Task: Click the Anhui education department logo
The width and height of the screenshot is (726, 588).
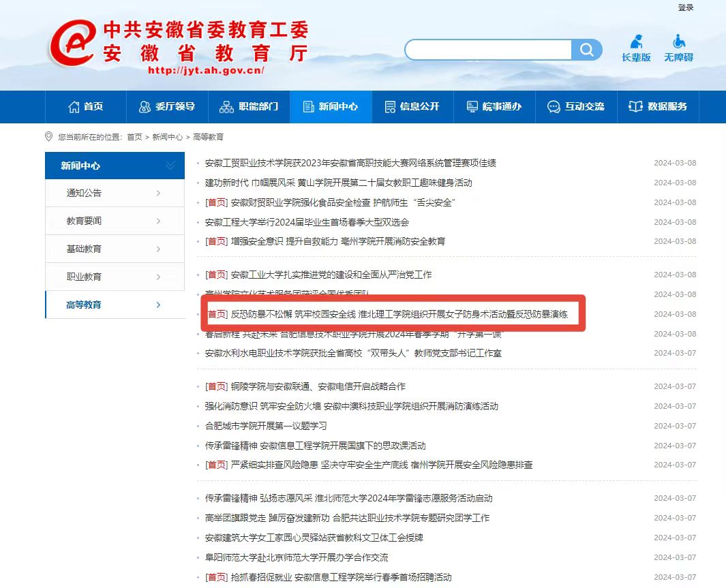Action: [74, 42]
